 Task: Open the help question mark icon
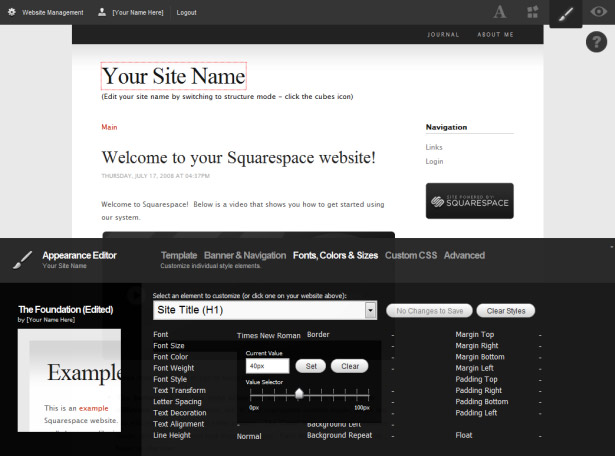pyautogui.click(x=597, y=42)
